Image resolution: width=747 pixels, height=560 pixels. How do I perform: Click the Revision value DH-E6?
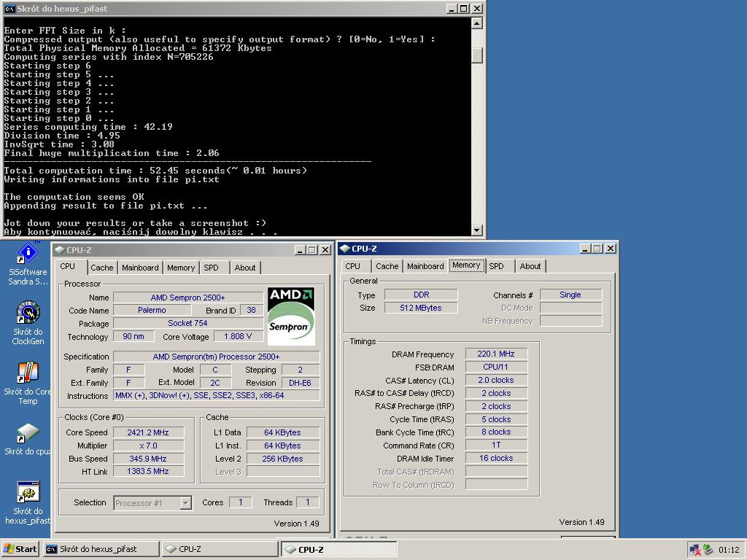pyautogui.click(x=300, y=383)
